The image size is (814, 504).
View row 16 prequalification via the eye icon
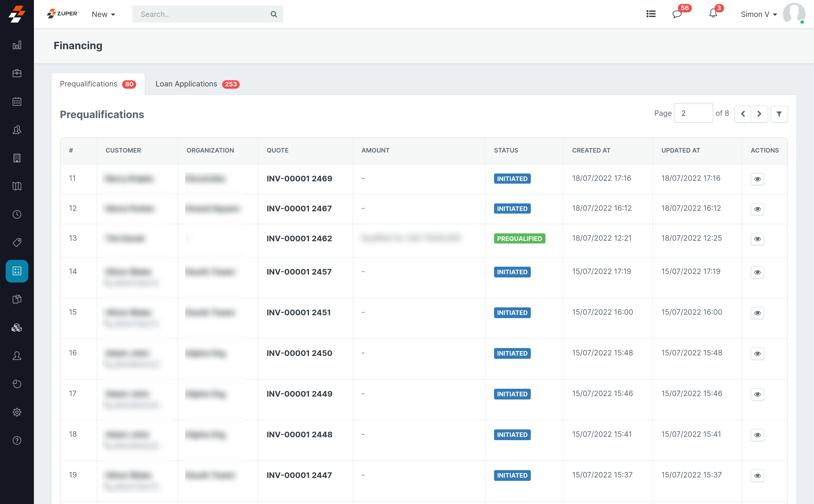tap(757, 353)
